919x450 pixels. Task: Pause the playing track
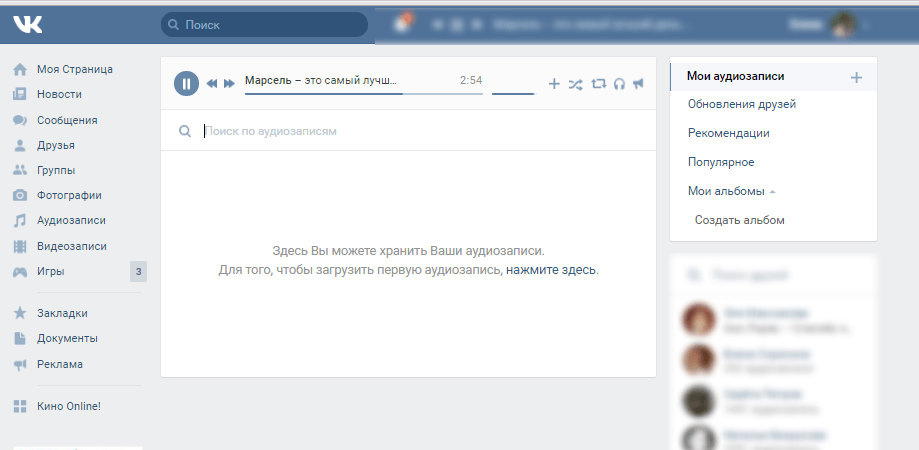[186, 83]
